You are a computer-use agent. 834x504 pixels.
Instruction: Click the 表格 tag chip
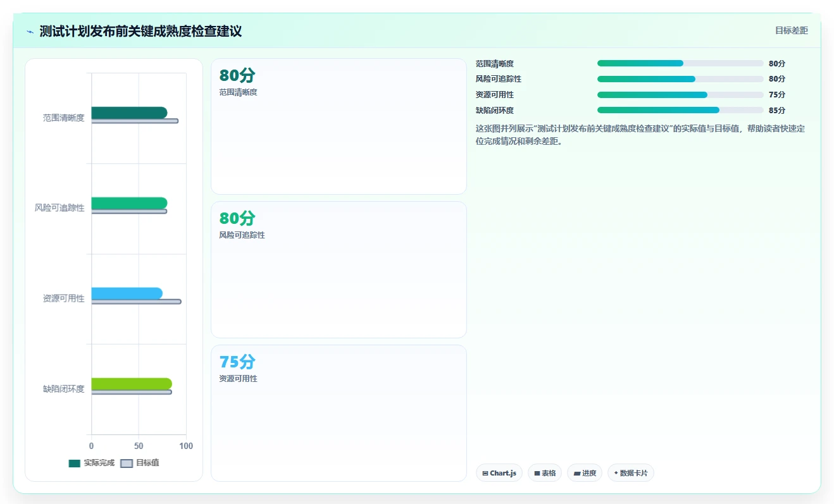coord(545,473)
